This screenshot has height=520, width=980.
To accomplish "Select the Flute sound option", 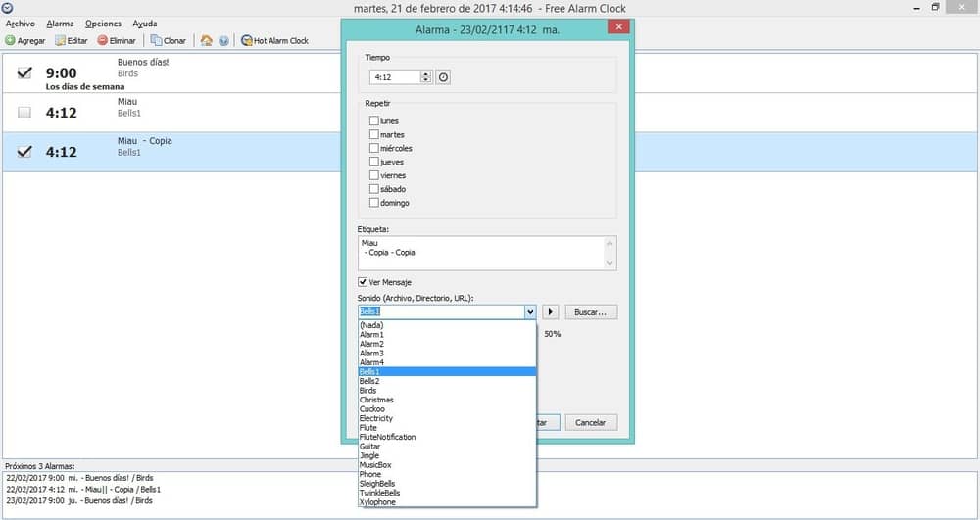I will [447, 428].
